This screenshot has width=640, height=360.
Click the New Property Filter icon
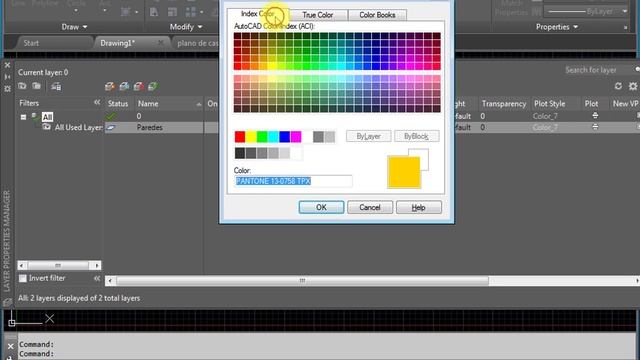pyautogui.click(x=22, y=86)
